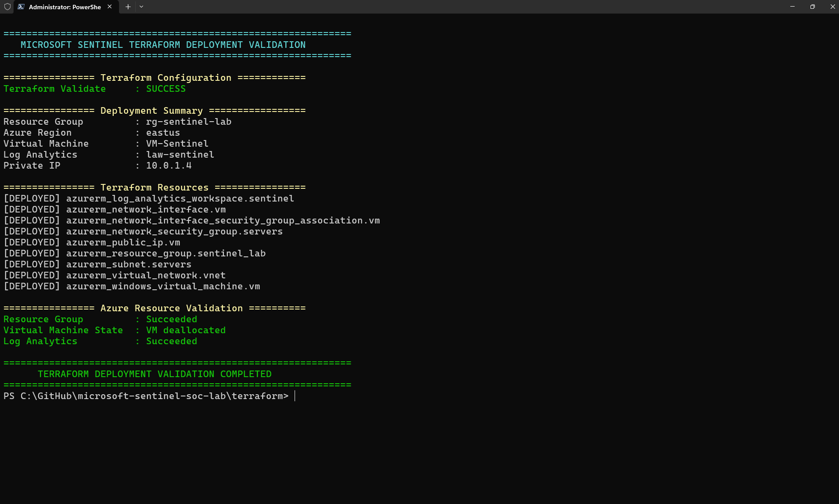Maximize the terminal window
Viewport: 839px width, 504px height.
pos(813,7)
